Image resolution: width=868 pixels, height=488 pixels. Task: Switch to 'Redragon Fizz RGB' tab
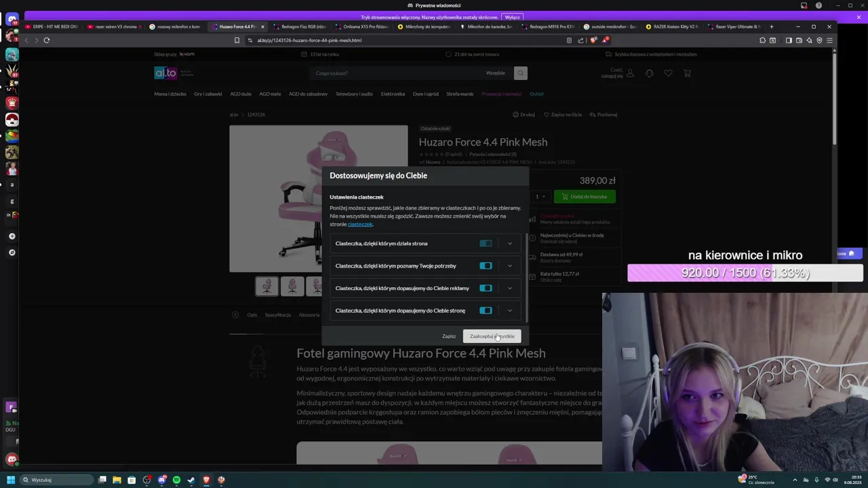coord(302,26)
